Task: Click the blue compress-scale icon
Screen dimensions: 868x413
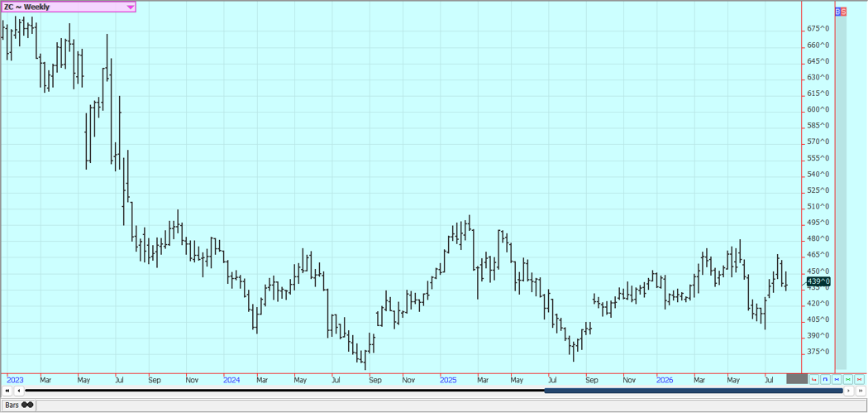Action: pyautogui.click(x=837, y=379)
